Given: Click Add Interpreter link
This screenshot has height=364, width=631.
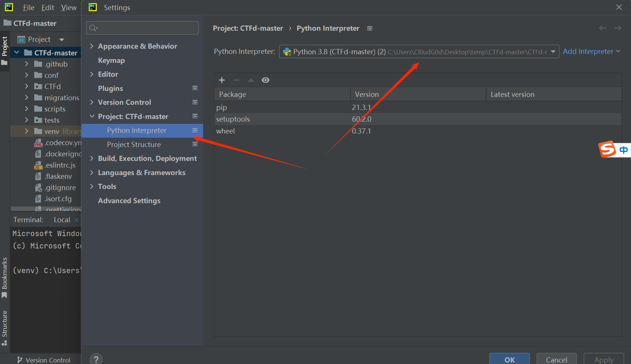Looking at the screenshot, I should 591,51.
